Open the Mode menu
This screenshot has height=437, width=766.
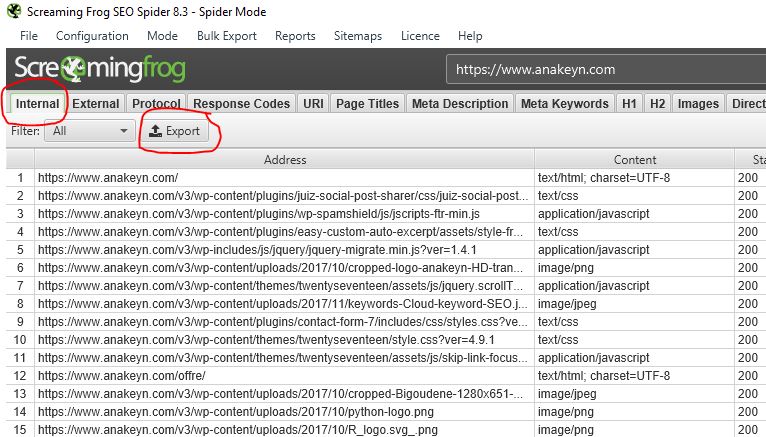pos(162,36)
